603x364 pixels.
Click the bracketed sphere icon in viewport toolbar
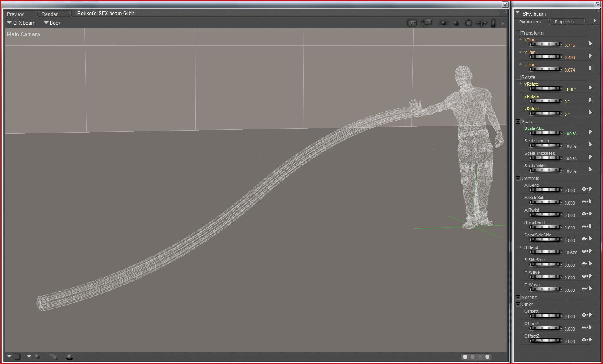tap(444, 23)
